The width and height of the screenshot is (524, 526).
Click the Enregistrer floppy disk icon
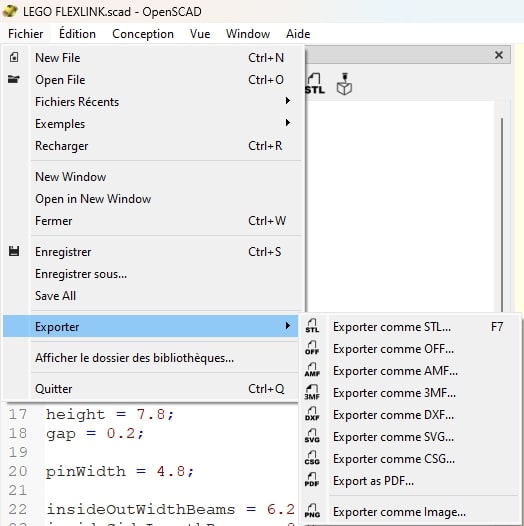click(14, 251)
